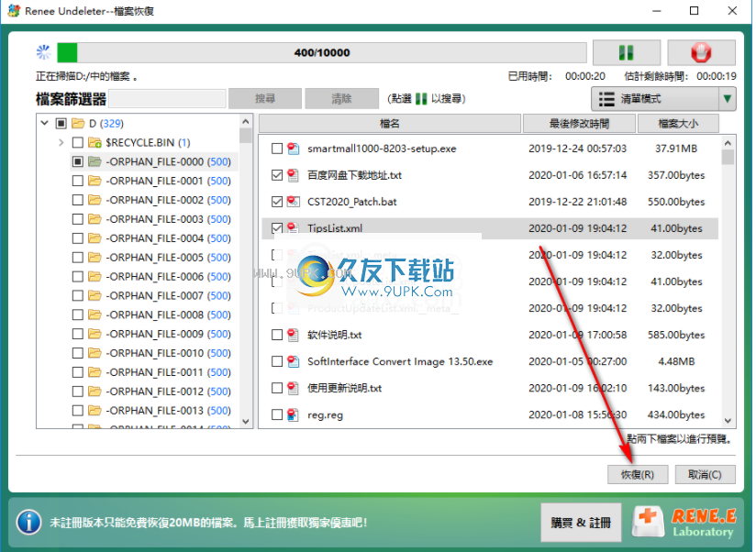
Task: Click the 使用更新说明.txt file icon
Action: click(x=294, y=388)
